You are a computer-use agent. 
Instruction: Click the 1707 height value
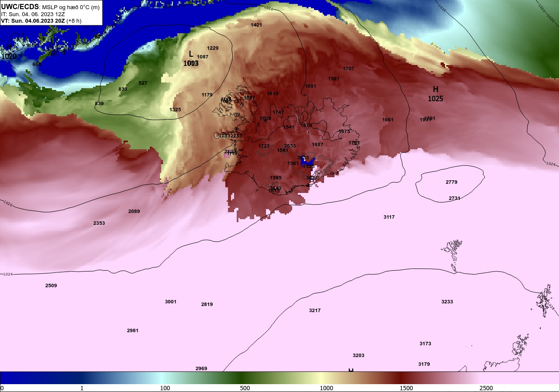pos(349,69)
